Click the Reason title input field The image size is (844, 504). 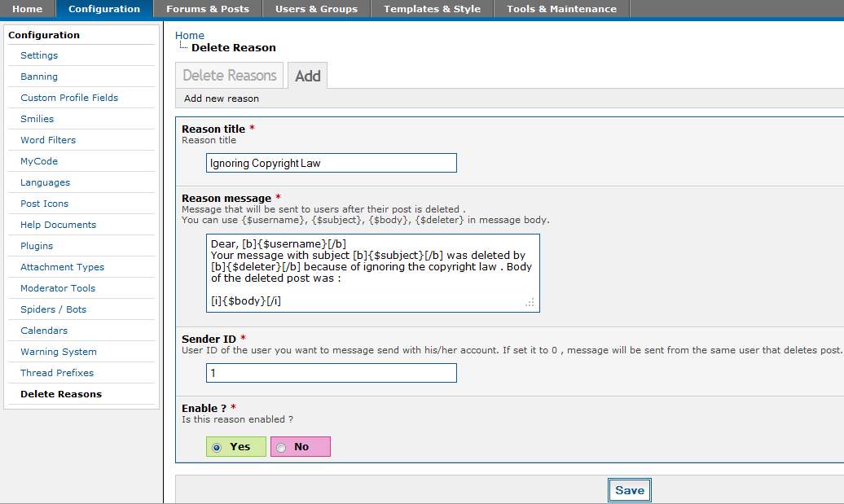pos(332,163)
